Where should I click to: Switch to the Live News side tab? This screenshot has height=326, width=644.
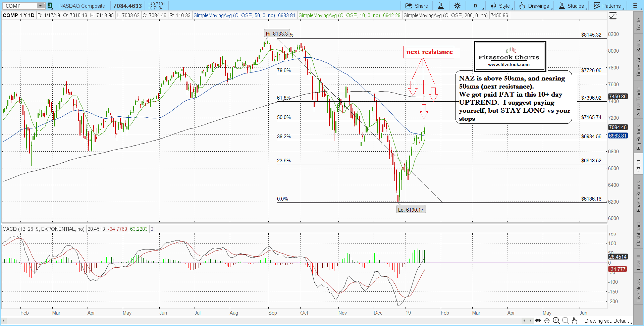coord(638,290)
